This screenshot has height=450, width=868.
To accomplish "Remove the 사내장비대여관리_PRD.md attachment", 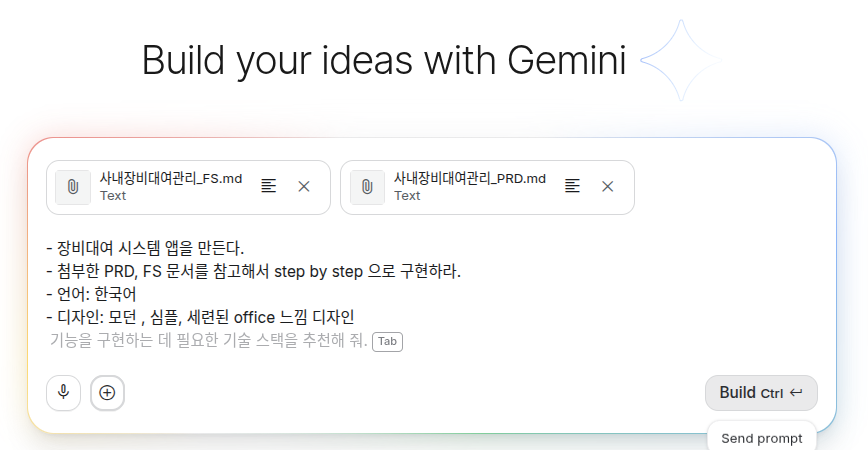I will click(608, 187).
